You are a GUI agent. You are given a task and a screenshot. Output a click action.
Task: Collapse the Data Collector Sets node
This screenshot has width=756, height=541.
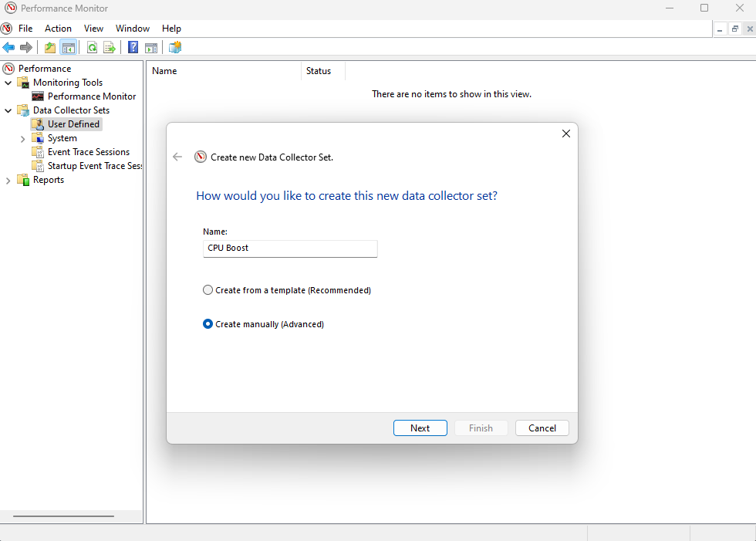[x=8, y=110]
